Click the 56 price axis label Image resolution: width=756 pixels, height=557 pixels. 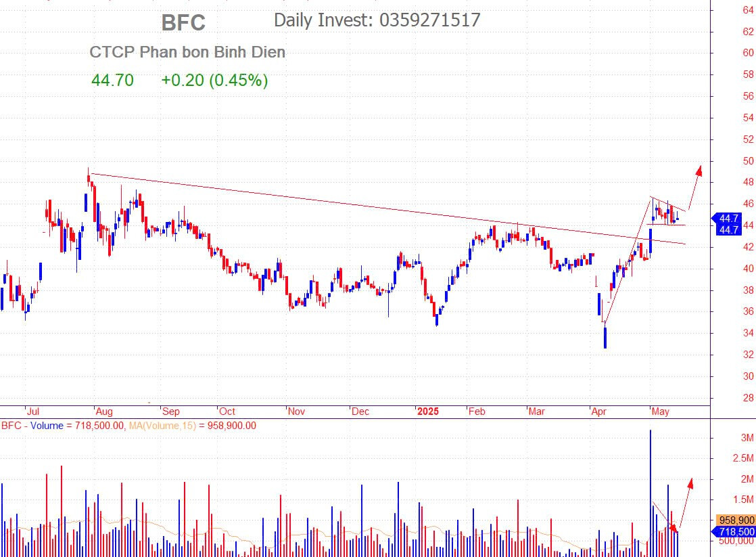pos(748,97)
